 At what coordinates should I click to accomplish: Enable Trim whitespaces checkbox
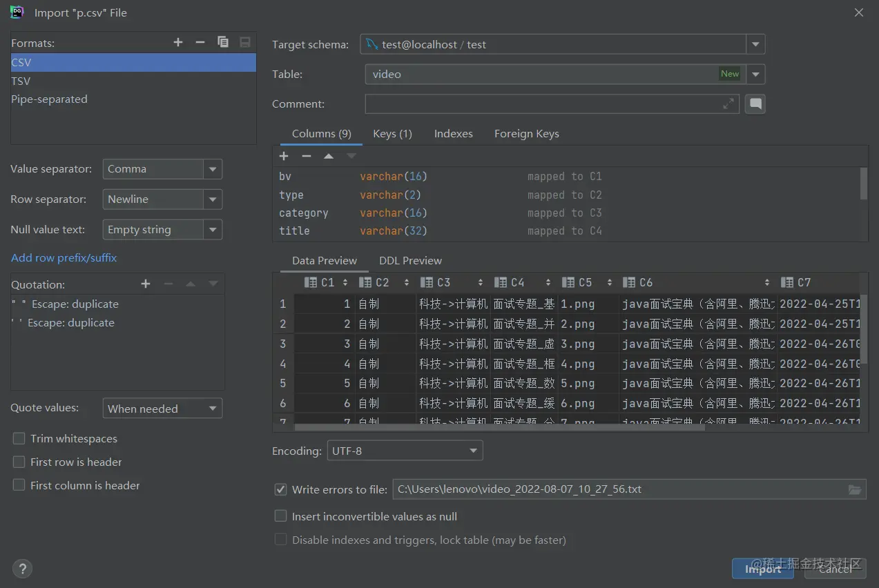click(19, 439)
